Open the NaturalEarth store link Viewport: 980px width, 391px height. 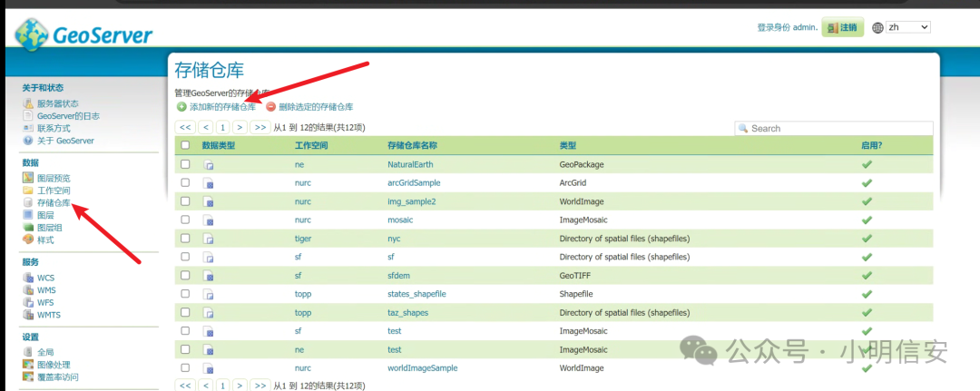point(410,165)
